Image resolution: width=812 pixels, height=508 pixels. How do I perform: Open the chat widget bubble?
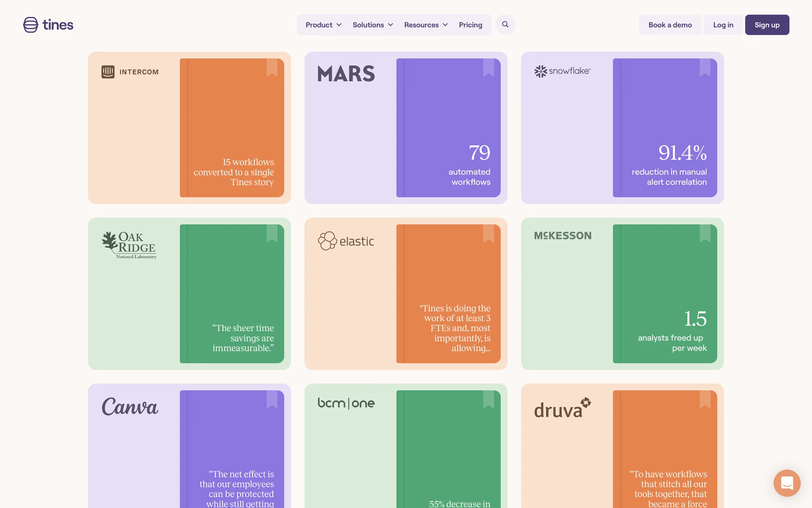(787, 483)
